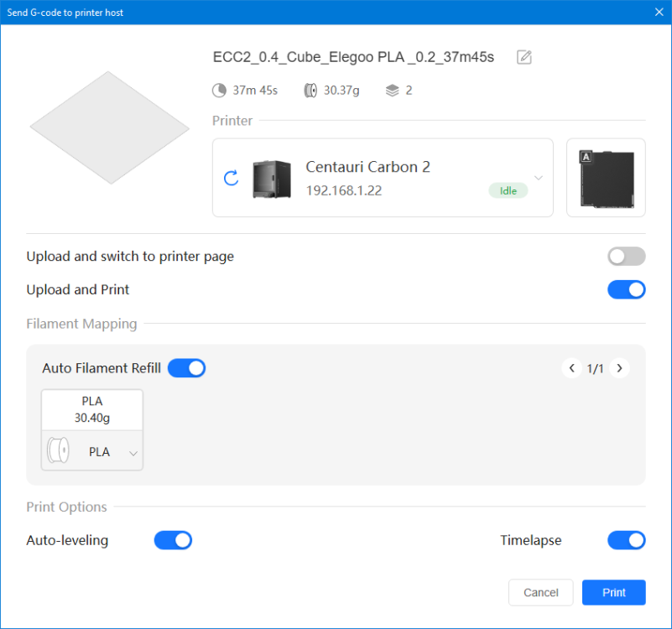The image size is (672, 629).
Task: Click the Centauri Carbon 2 printer icon
Action: [272, 177]
